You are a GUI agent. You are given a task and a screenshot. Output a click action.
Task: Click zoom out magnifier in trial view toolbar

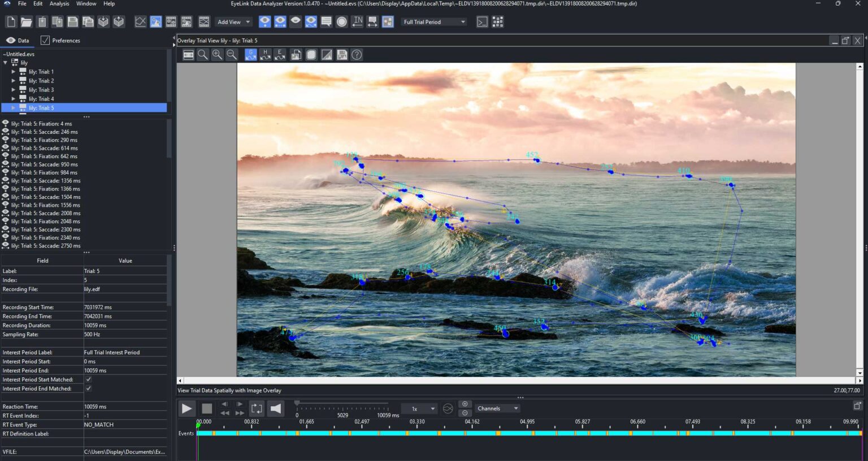pos(232,55)
